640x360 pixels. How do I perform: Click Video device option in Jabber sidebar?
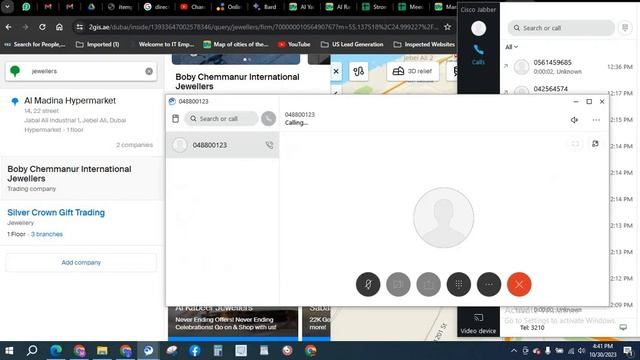pos(478,324)
